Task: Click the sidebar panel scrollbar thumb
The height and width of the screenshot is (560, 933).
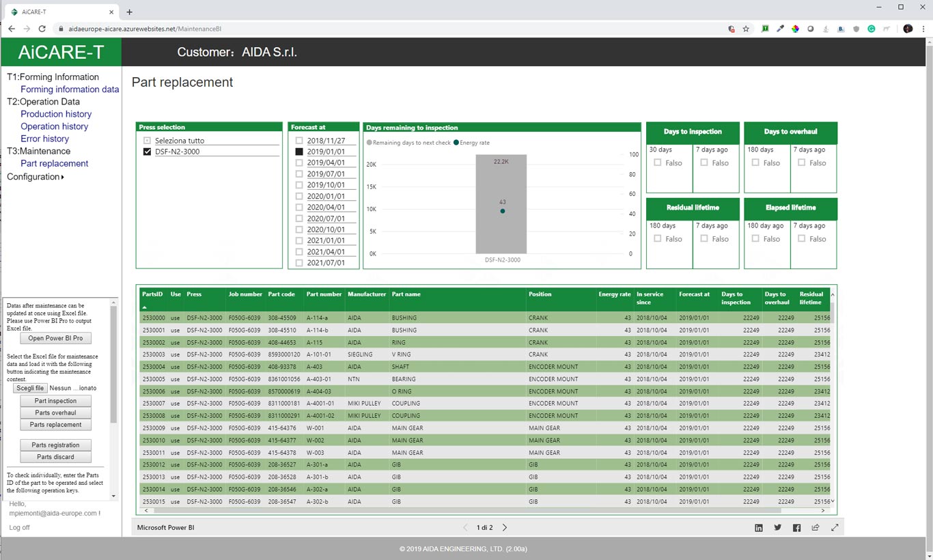Action: tap(114, 364)
